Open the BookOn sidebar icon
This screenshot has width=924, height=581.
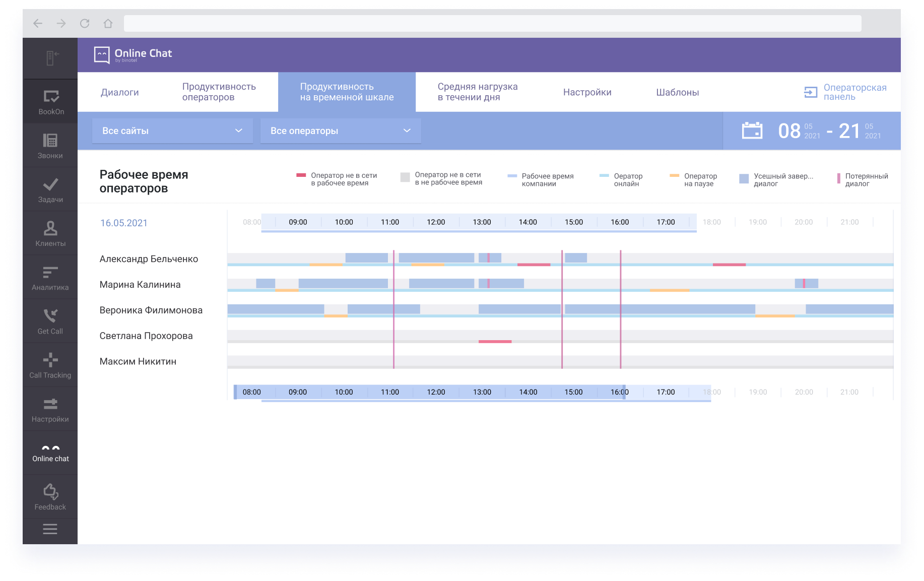tap(51, 97)
